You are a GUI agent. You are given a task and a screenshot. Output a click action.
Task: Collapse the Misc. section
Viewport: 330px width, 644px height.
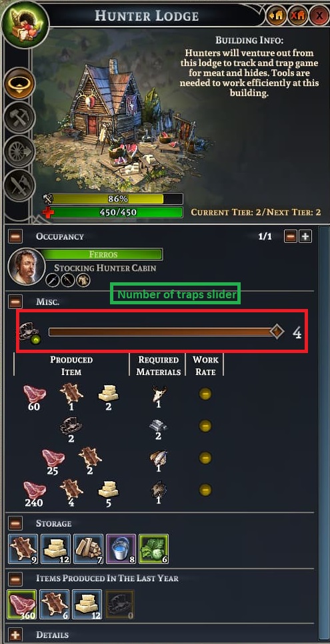15,302
